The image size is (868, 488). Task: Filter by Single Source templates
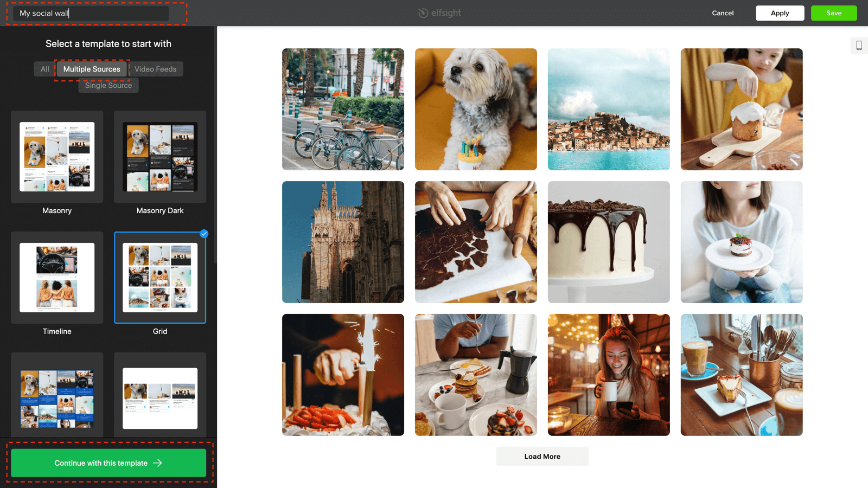pos(108,85)
